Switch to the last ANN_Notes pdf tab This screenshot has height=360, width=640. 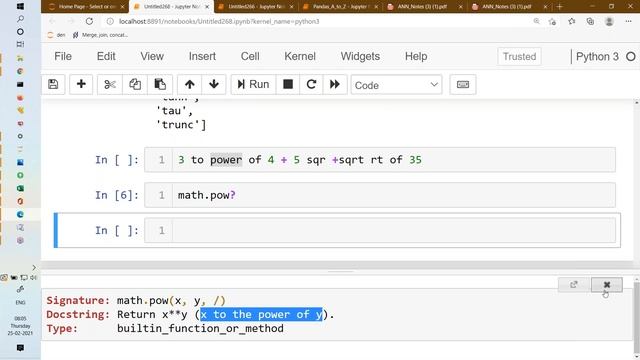click(x=509, y=7)
